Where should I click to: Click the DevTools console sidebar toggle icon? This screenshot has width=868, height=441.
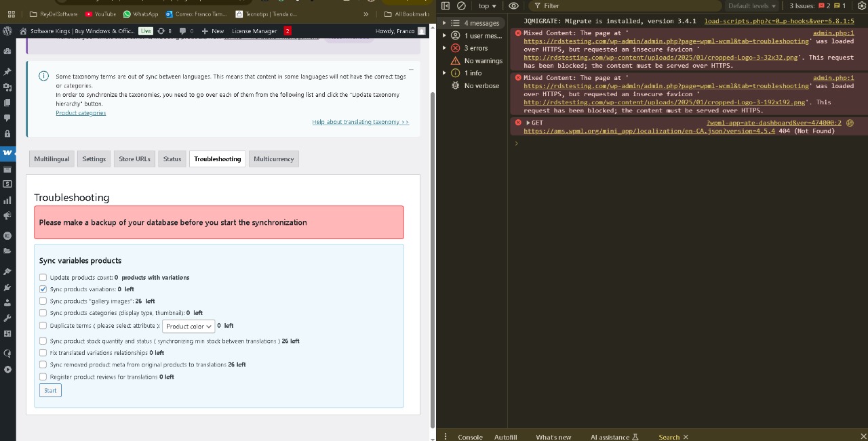(446, 6)
